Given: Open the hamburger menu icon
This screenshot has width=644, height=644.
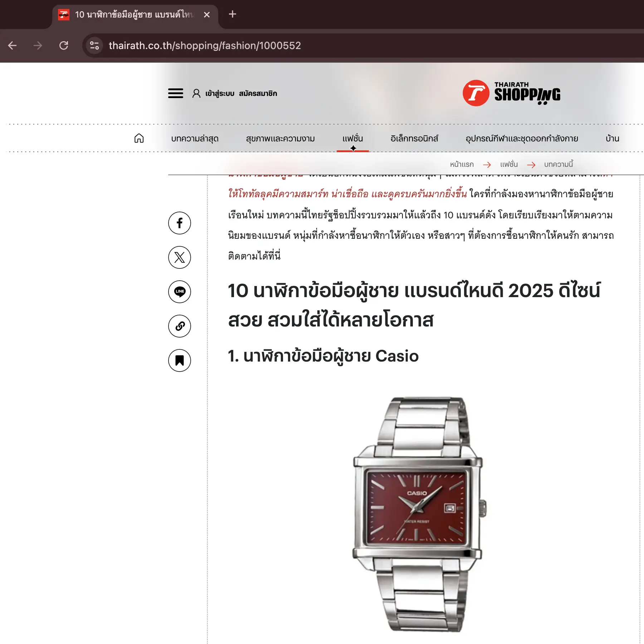Looking at the screenshot, I should (x=176, y=93).
